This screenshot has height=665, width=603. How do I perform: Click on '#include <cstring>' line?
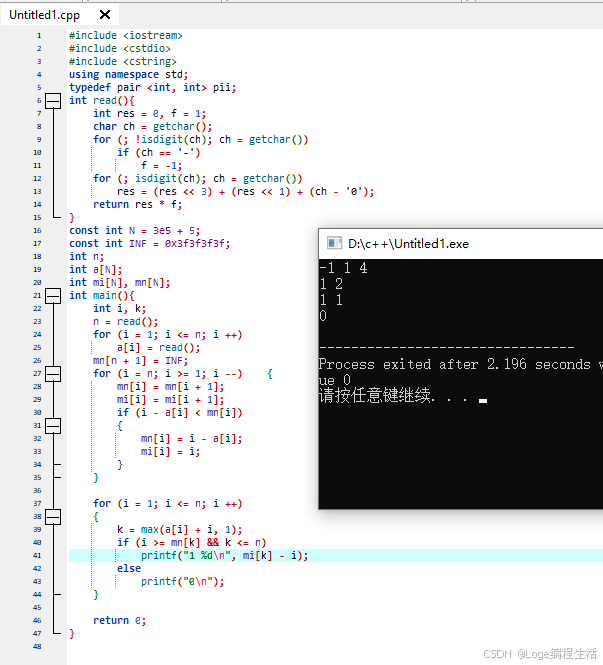coord(123,61)
